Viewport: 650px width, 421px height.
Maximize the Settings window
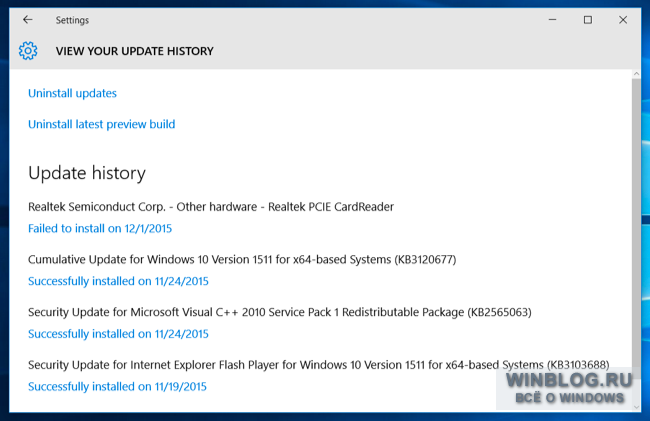pos(588,19)
